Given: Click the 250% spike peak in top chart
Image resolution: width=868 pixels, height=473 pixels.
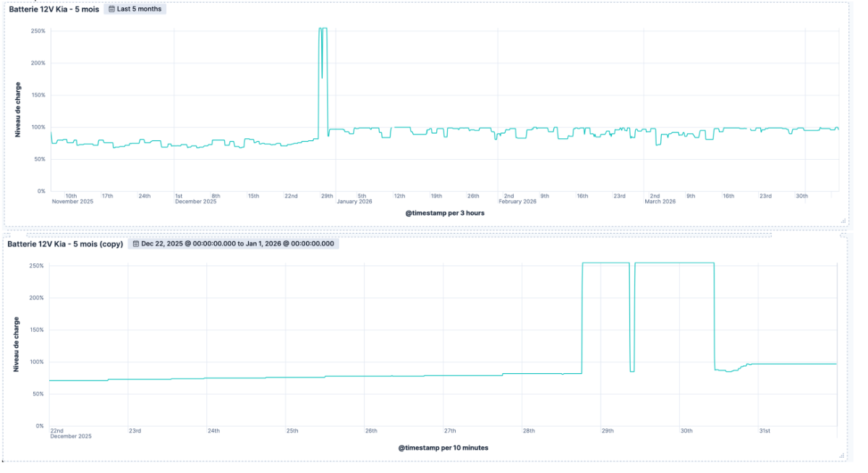Looking at the screenshot, I should pyautogui.click(x=323, y=29).
